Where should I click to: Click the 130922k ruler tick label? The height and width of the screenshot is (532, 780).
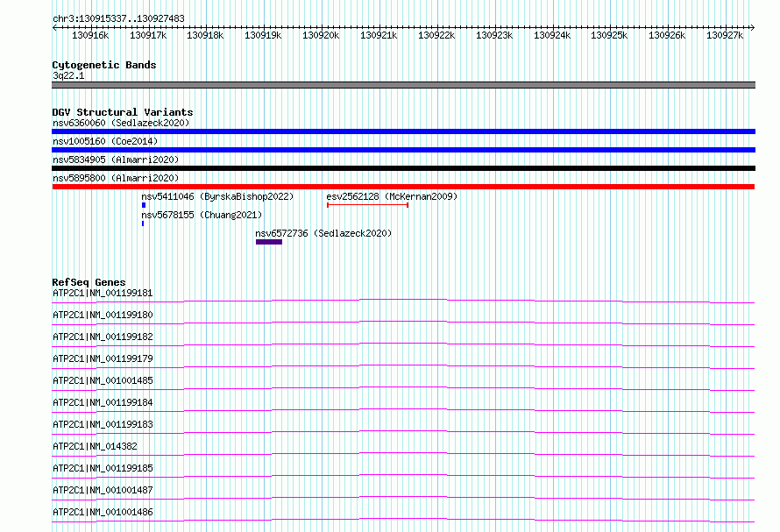(436, 35)
